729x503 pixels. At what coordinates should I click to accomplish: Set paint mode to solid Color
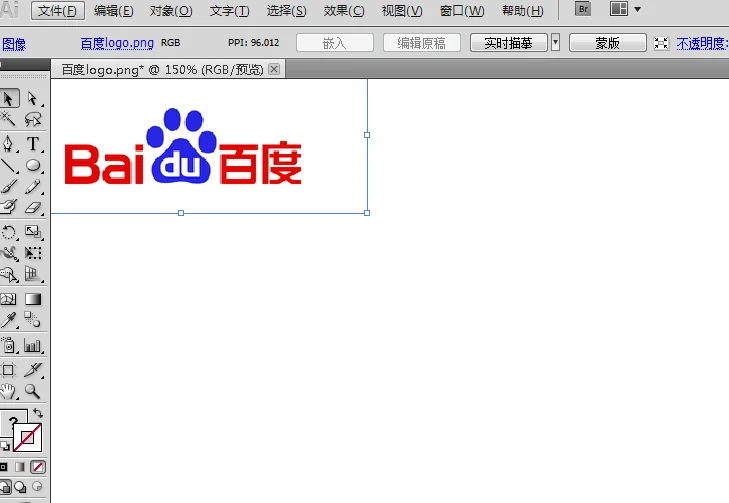pos(3,467)
